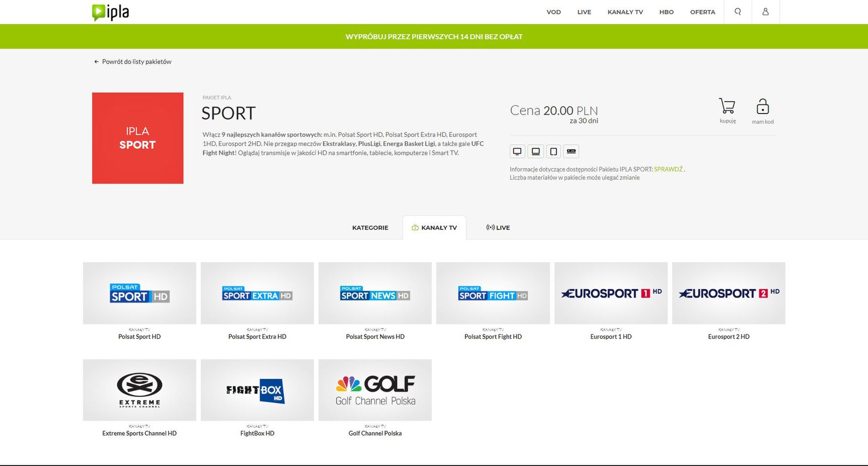Open Golf Channel Polska thumbnail

coord(375,390)
